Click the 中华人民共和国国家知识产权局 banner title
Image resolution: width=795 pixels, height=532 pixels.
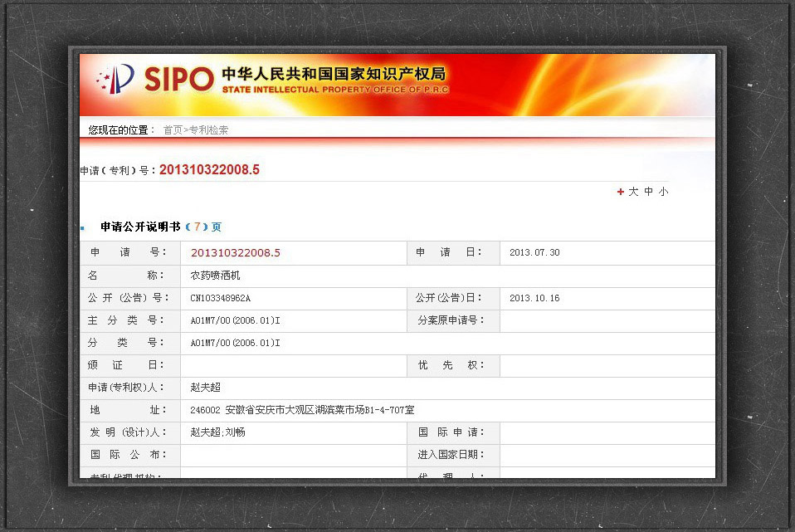[333, 74]
